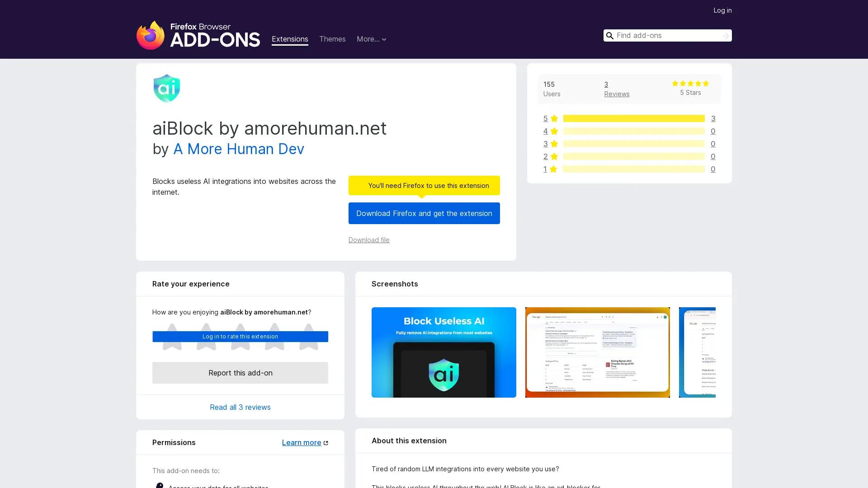Screen dimensions: 868x488
Task: Open the More... navigation dropdown
Action: [368, 39]
